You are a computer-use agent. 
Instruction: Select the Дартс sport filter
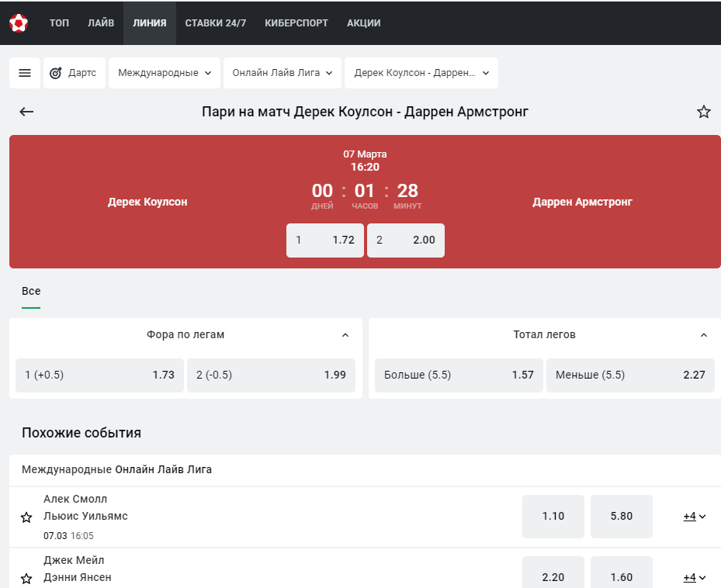[75, 73]
